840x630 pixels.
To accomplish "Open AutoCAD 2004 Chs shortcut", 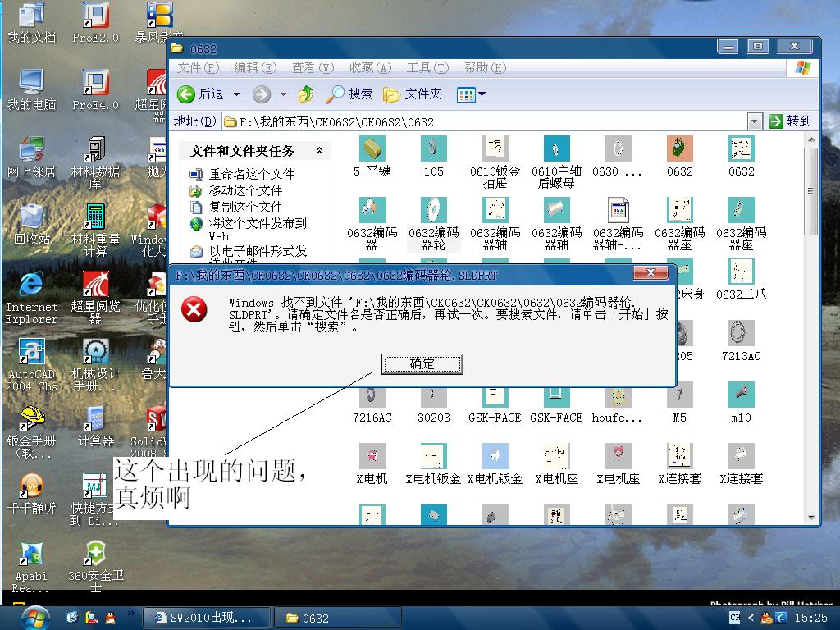I will 31,364.
